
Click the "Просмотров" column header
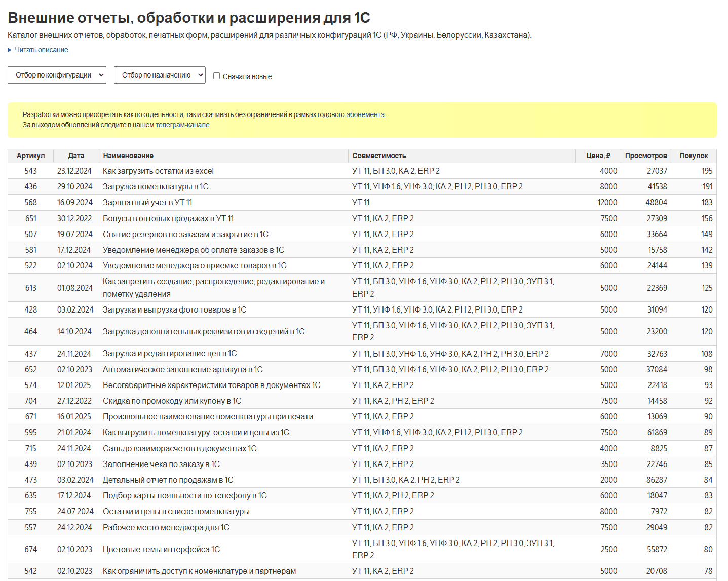(x=646, y=156)
